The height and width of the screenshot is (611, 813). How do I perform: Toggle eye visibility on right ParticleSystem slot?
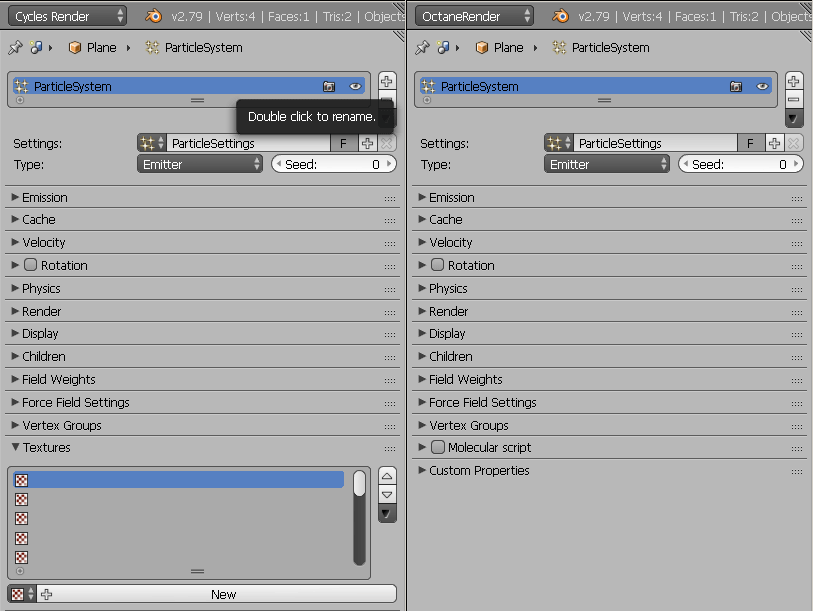(x=762, y=87)
